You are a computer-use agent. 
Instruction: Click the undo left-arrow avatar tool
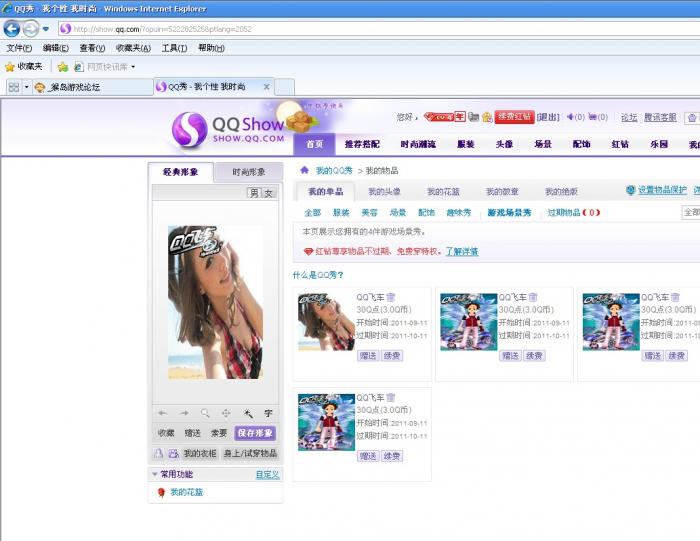point(162,413)
